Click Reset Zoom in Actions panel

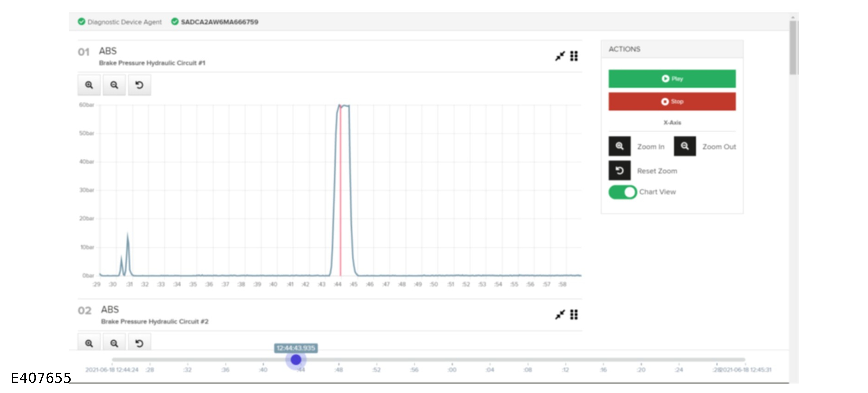619,170
